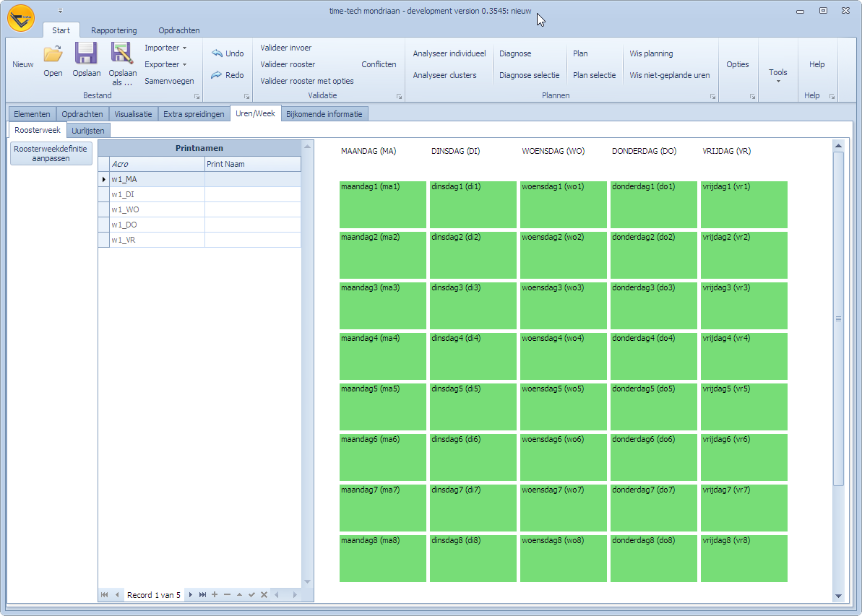Click the Nieuw button
This screenshot has height=616, width=862.
[22, 64]
